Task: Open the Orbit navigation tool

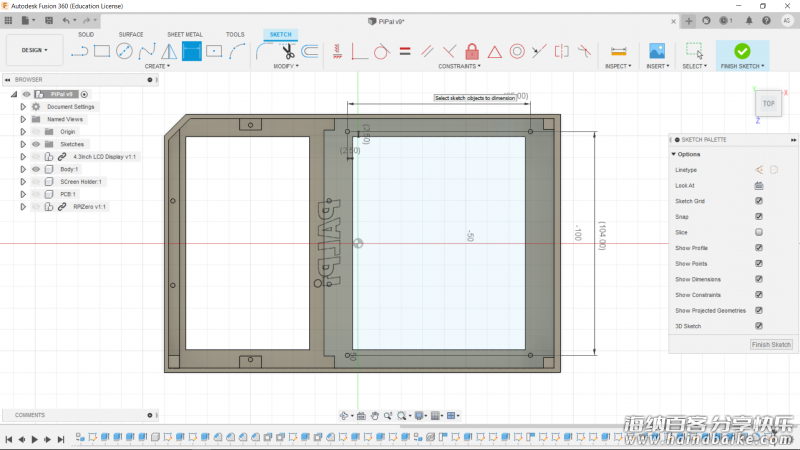Action: tap(344, 416)
